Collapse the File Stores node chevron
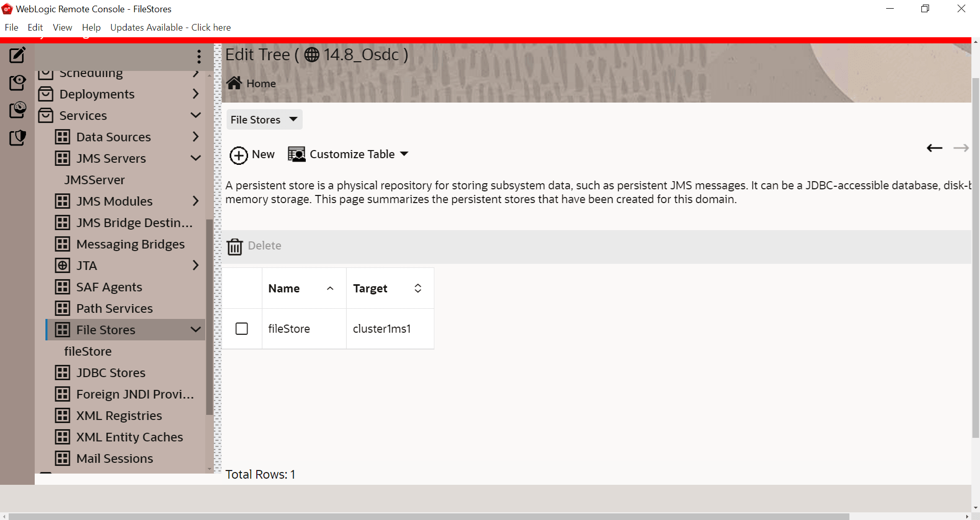 pyautogui.click(x=195, y=330)
